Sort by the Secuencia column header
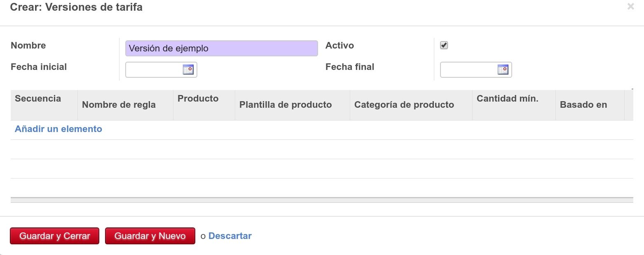 coord(38,99)
